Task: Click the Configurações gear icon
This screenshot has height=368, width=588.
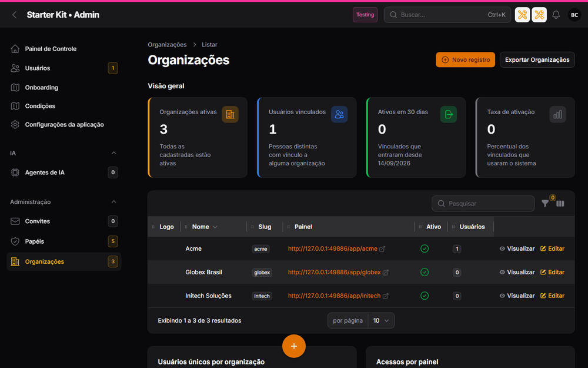Action: pyautogui.click(x=15, y=125)
